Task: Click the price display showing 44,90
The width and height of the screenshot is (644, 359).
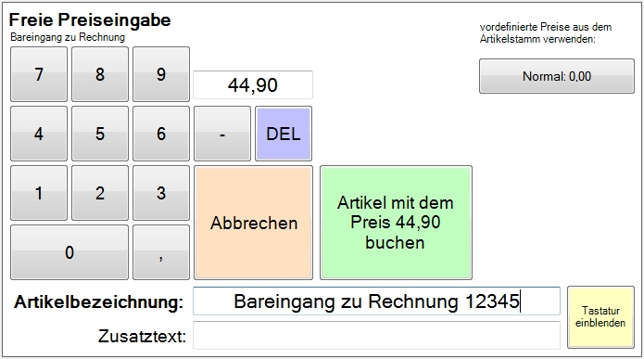Action: click(x=253, y=85)
